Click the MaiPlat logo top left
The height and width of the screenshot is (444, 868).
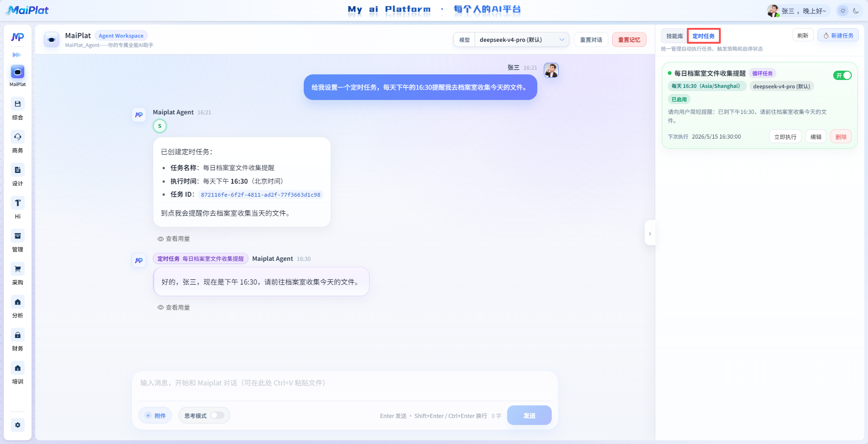27,10
